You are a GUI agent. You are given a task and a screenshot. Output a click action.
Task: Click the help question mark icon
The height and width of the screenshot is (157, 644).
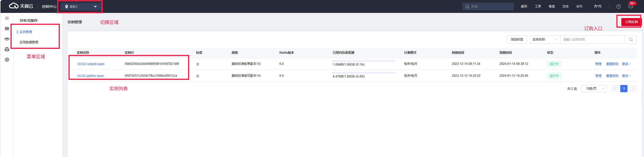pos(618,7)
